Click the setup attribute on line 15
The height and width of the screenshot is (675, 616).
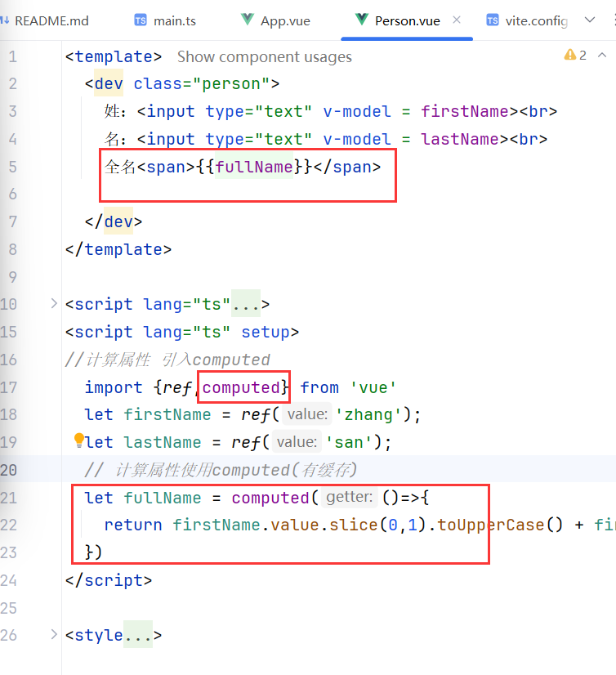[266, 332]
